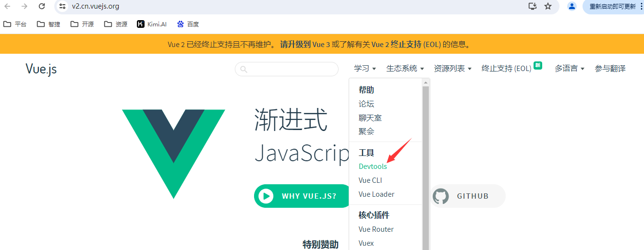Click the 渐进式 headline text
Viewport: 644px width, 250px height.
291,119
